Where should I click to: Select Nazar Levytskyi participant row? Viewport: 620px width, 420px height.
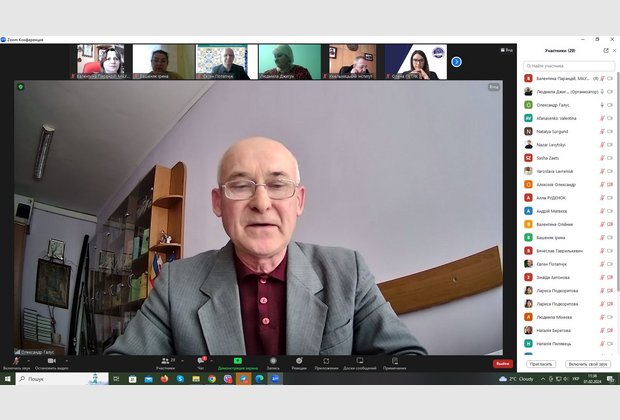coord(569,145)
